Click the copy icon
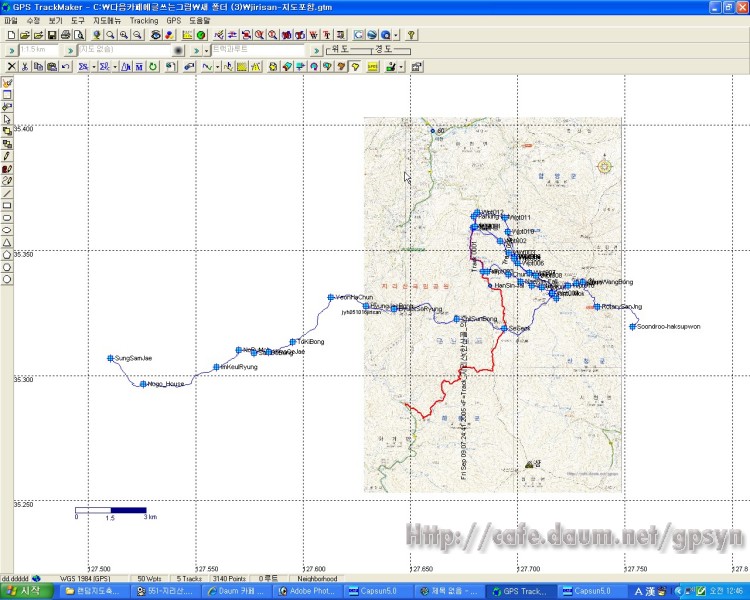 pos(38,67)
